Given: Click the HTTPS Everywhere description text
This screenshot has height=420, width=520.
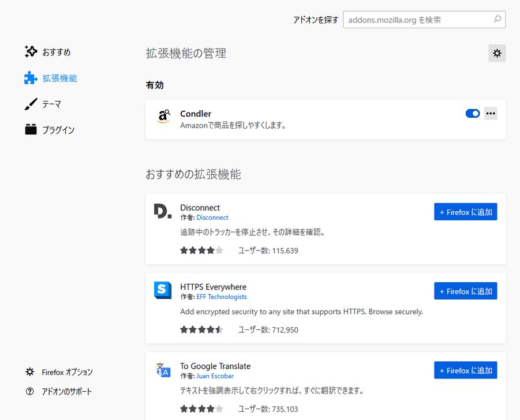Looking at the screenshot, I should (302, 312).
